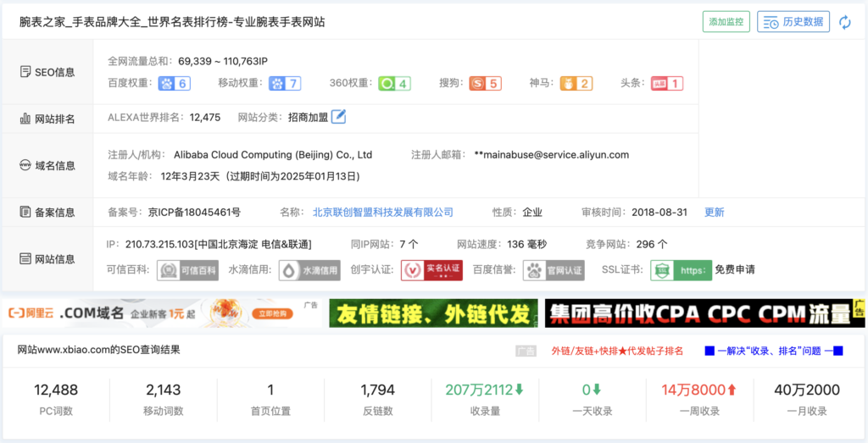The width and height of the screenshot is (868, 443).
Task: Click the 可信百科 badge
Action: pos(187,270)
